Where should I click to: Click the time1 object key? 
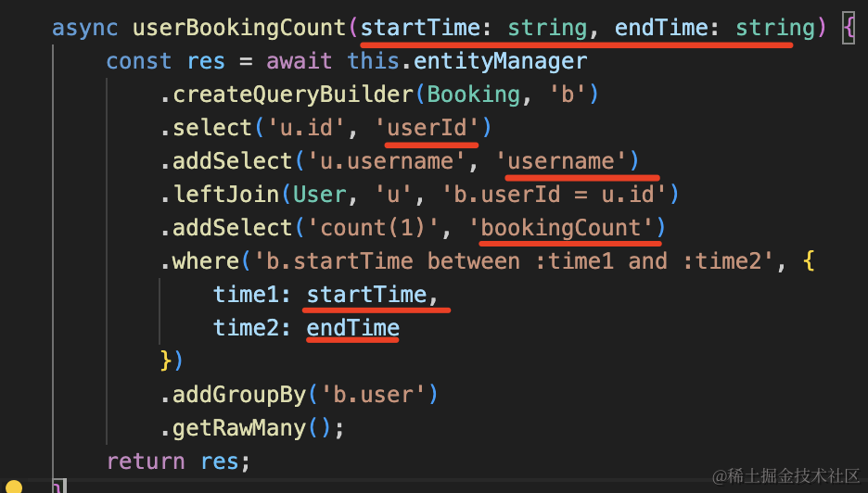tap(246, 295)
